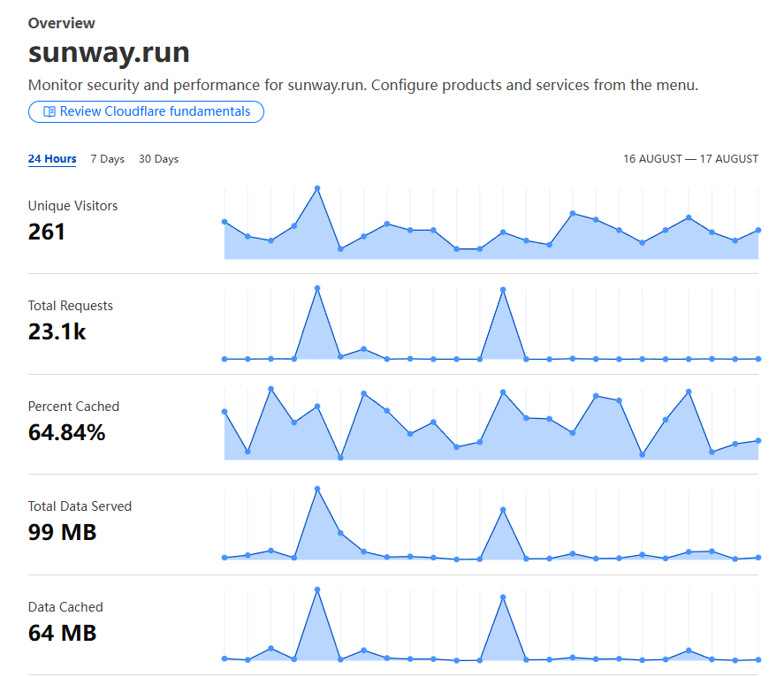The width and height of the screenshot is (784, 677).
Task: Click the Data Cached value 64 MB
Action: tap(62, 634)
